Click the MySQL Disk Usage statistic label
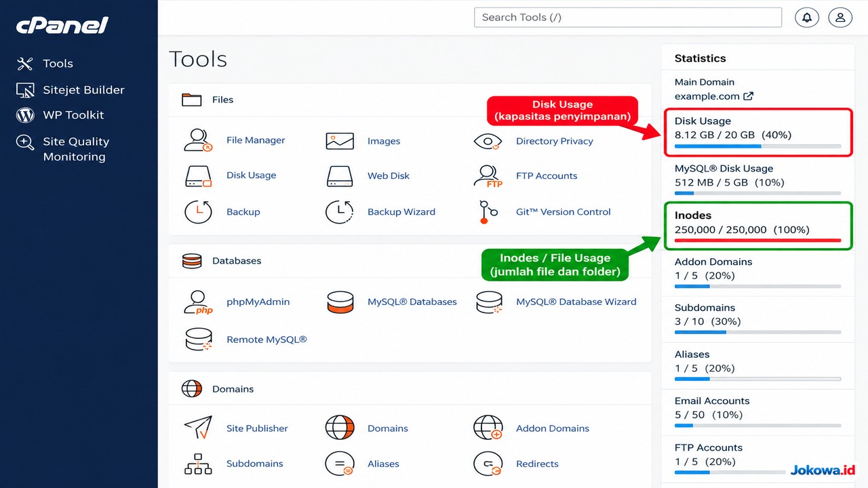This screenshot has width=868, height=488. 724,169
